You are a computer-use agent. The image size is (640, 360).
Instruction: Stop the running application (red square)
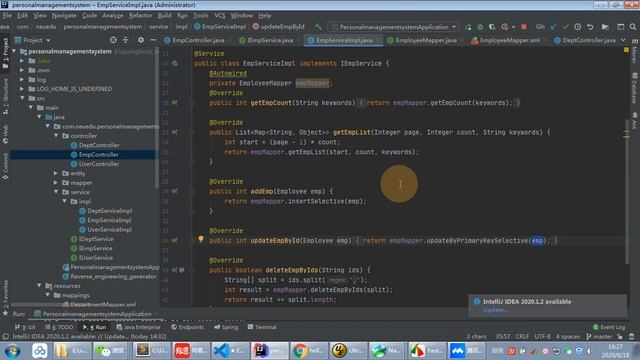pyautogui.click(x=524, y=27)
